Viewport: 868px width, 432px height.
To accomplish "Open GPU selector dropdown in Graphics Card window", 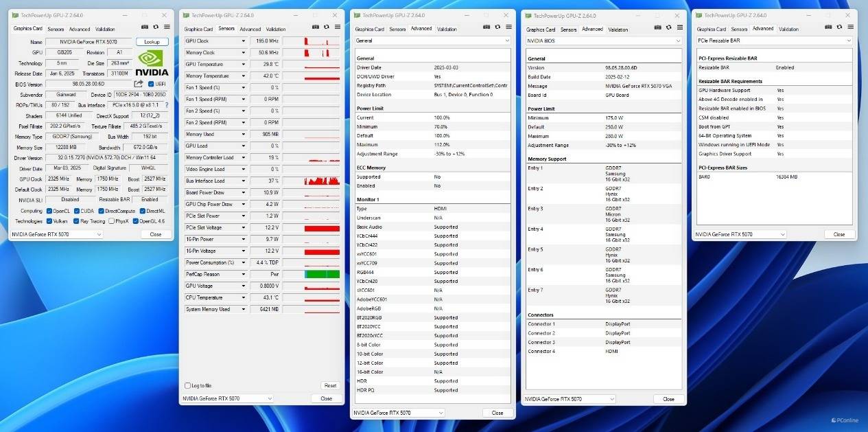I will 57,234.
